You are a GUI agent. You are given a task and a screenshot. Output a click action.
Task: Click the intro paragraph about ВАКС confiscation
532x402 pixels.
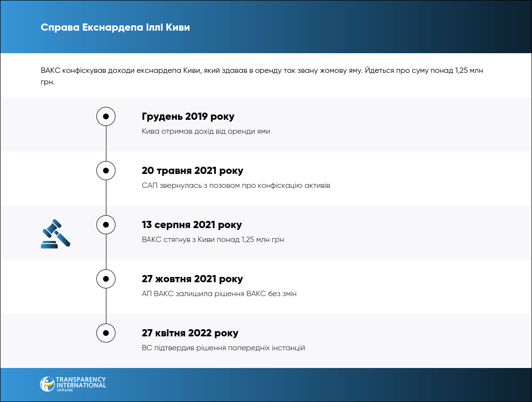(x=262, y=76)
